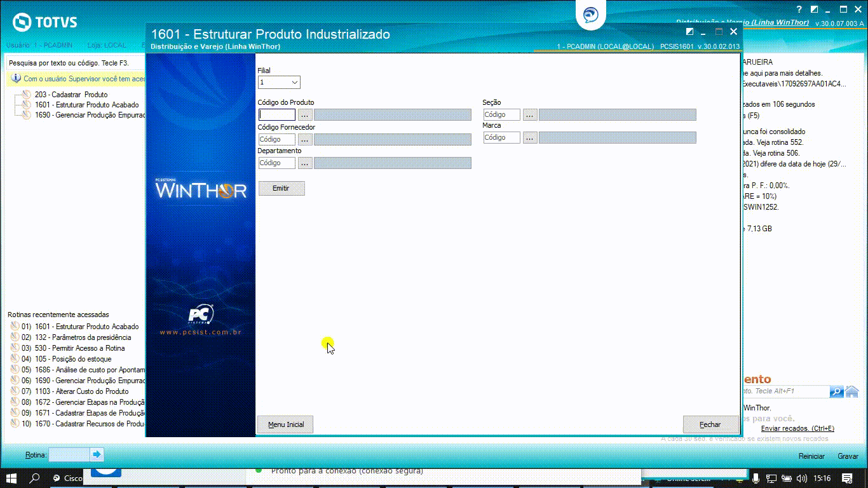Open lookup for Seção

tap(530, 115)
